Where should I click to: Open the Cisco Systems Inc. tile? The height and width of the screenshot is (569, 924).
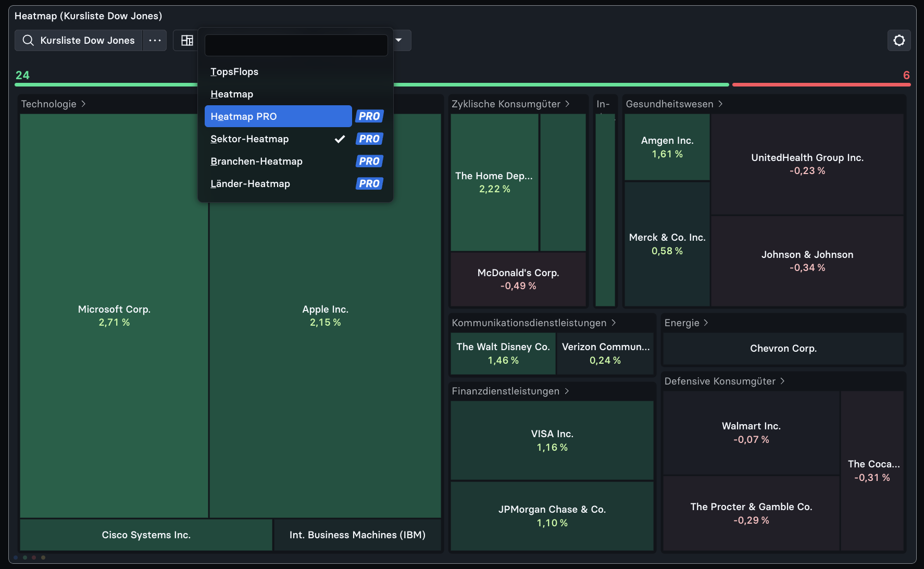(146, 535)
